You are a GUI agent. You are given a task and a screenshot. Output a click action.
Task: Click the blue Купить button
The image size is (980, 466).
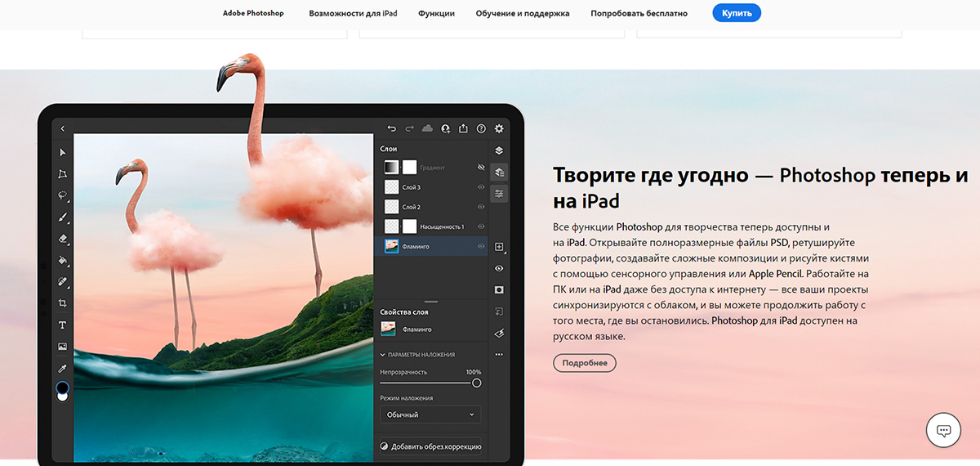[737, 13]
